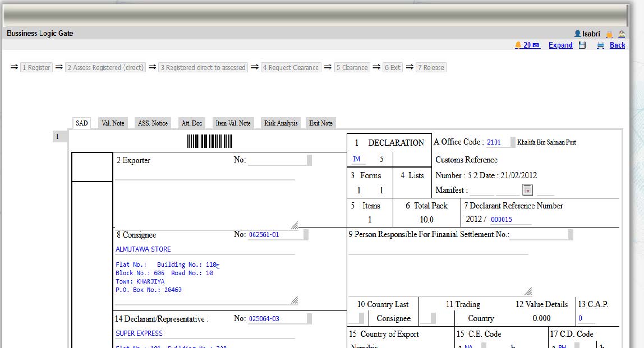Click the lsabri user profile icon
Image resolution: width=644 pixels, height=348 pixels.
pos(578,34)
